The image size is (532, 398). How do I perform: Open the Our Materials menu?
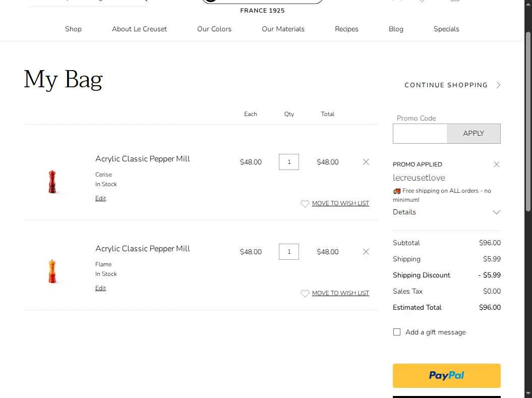pos(283,29)
